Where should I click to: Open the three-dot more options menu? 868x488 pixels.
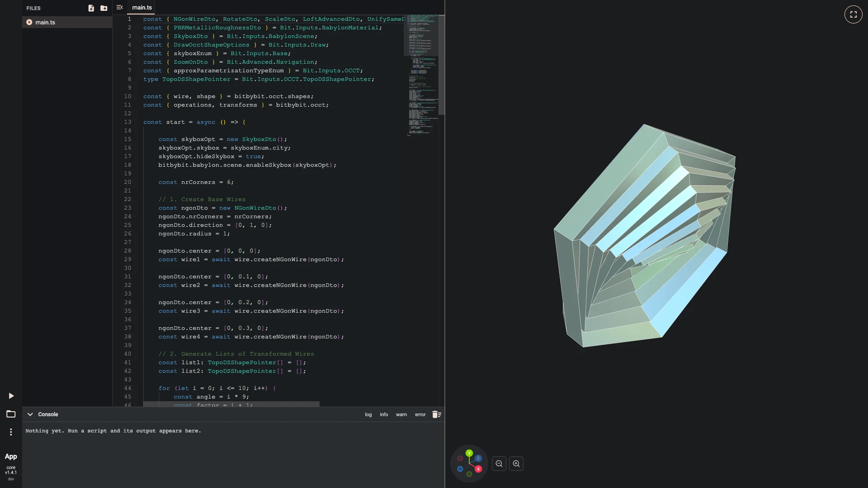click(x=11, y=432)
